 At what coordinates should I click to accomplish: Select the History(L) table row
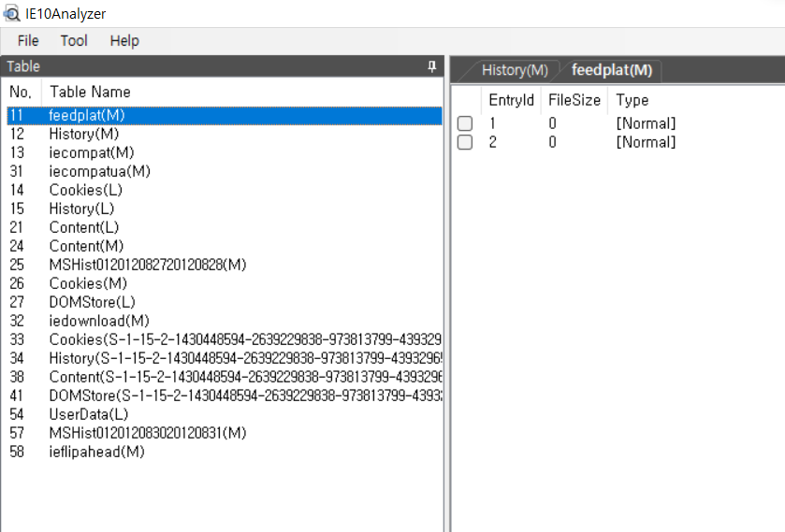click(x=225, y=208)
